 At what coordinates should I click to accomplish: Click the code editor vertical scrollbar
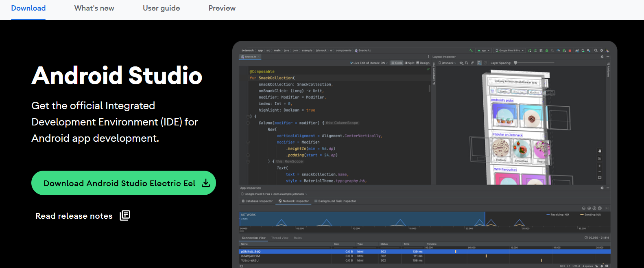(430, 88)
